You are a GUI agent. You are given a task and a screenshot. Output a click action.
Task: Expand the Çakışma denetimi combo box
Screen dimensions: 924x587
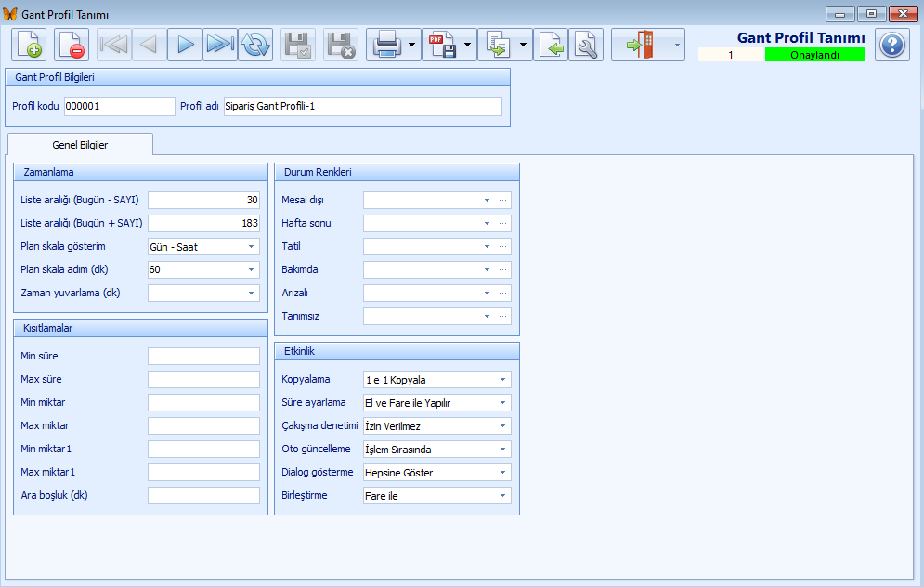pos(502,426)
